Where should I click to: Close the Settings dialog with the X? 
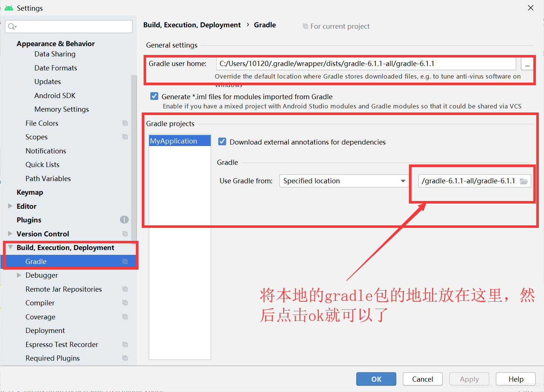point(531,8)
